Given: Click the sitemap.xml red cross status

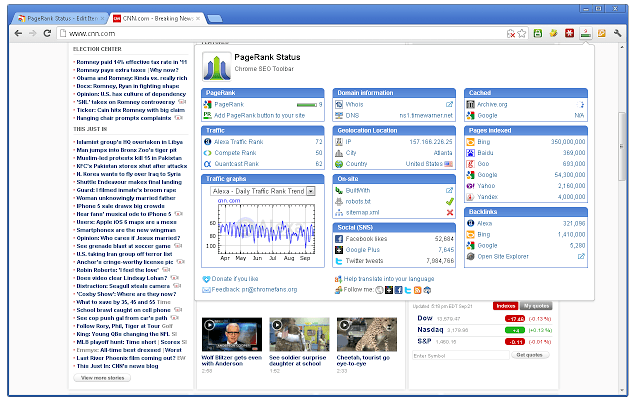Looking at the screenshot, I should [450, 213].
